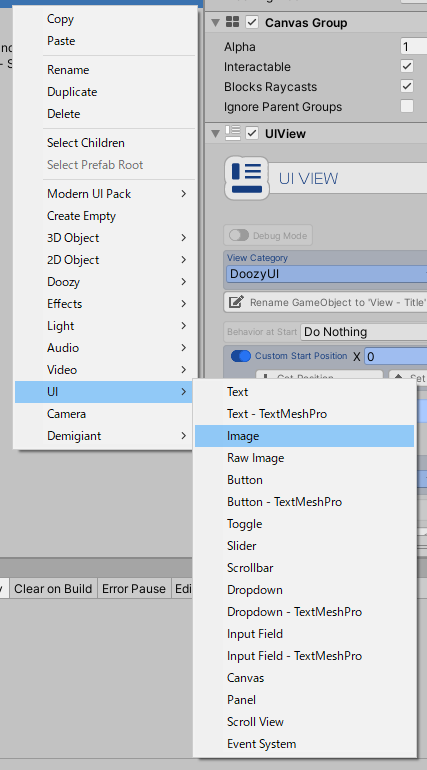427x770 pixels.
Task: Toggle the Debug Mode switch
Action: click(239, 235)
